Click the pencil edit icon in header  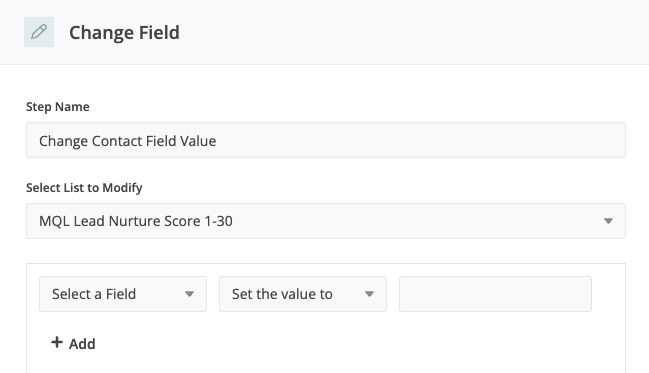[39, 32]
